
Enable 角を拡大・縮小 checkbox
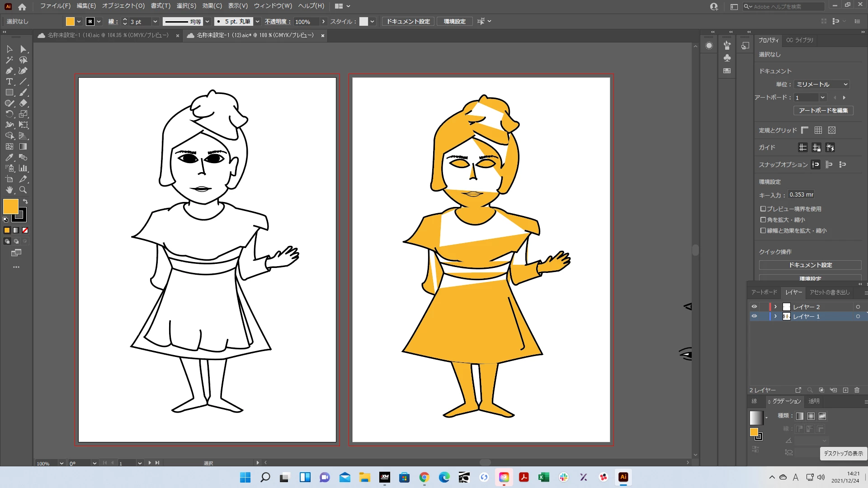[x=763, y=220]
